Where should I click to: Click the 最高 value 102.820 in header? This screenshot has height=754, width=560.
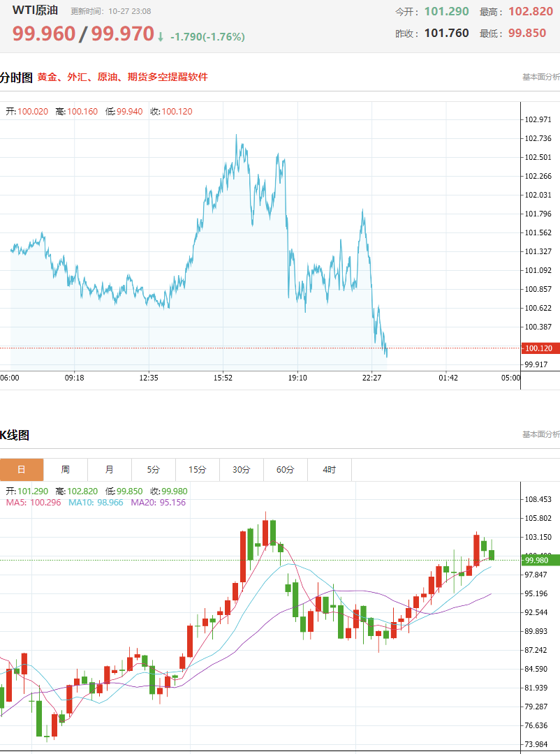(x=531, y=12)
